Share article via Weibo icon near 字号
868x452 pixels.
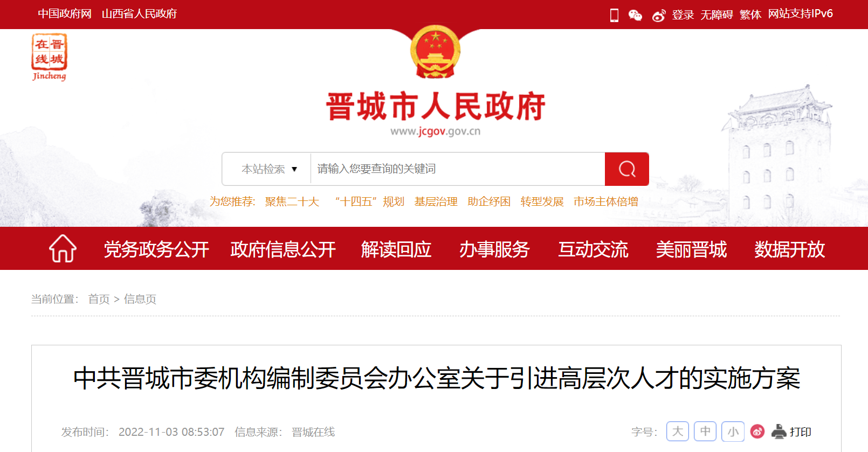(757, 432)
